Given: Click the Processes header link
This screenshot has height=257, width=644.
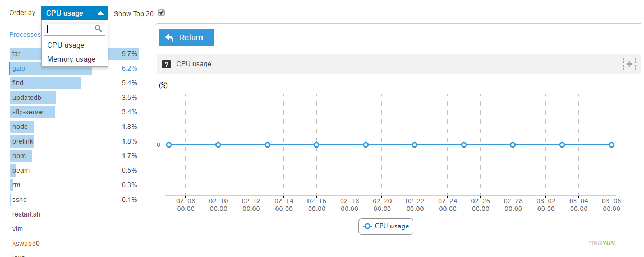Looking at the screenshot, I should (25, 35).
